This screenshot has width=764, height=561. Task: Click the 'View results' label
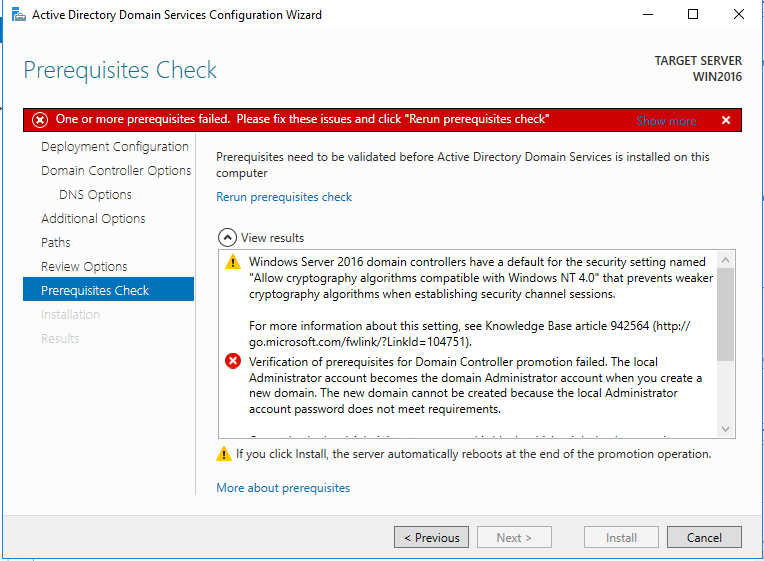pos(272,238)
